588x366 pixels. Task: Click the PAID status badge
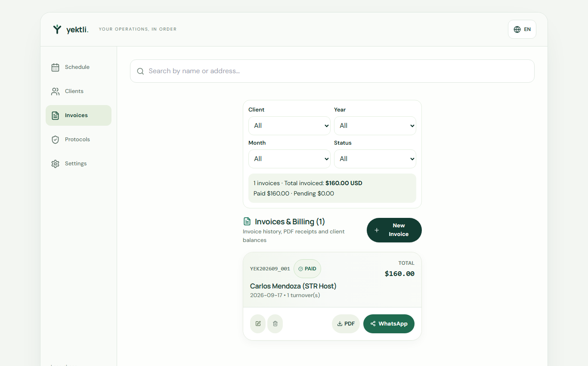tap(307, 269)
